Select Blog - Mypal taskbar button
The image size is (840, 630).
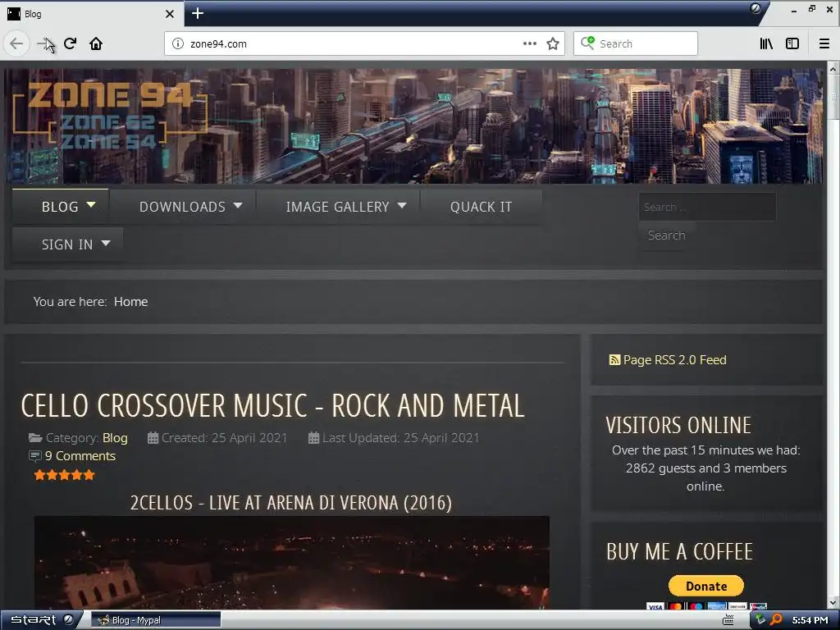[155, 620]
